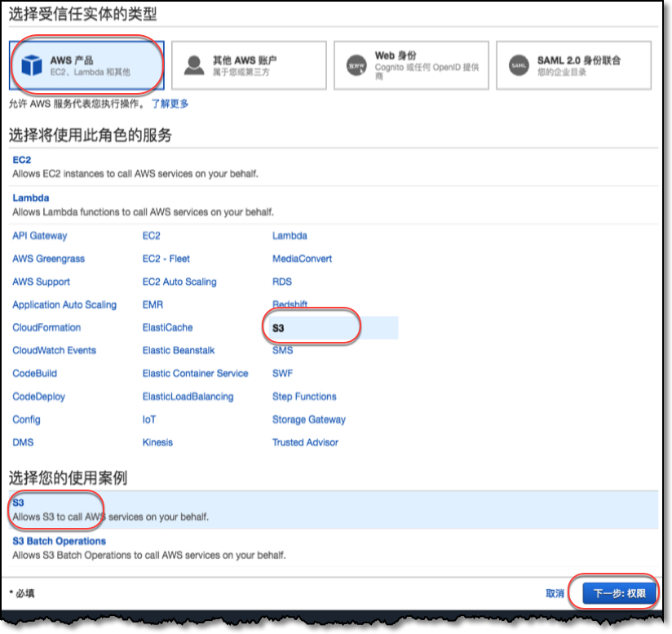The height and width of the screenshot is (634, 672).
Task: Choose the 其他 AWS 账户 entity card
Action: tap(249, 65)
